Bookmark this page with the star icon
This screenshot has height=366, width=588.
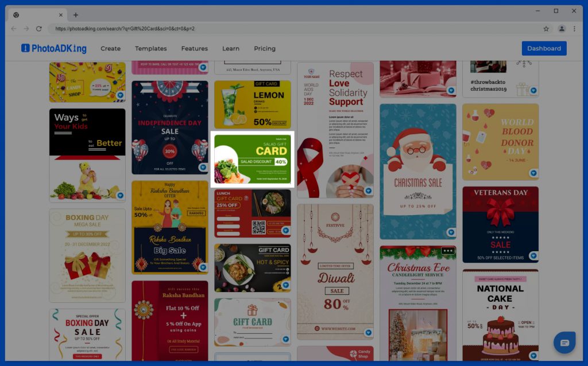[x=546, y=29]
